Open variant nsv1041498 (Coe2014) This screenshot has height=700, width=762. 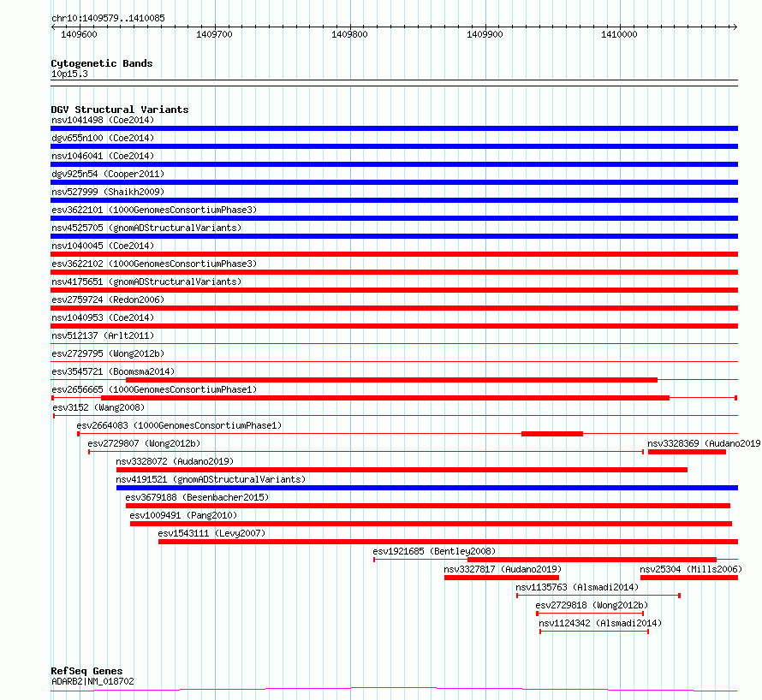click(103, 120)
